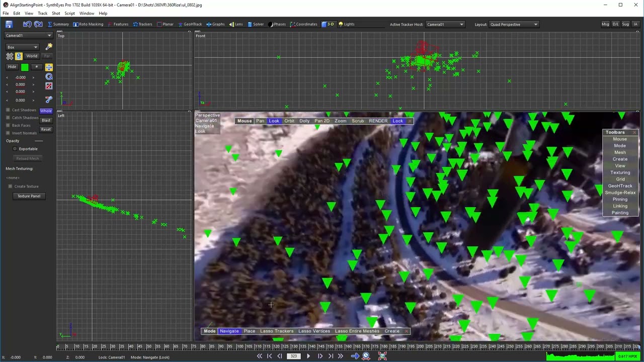Click the Save file icon

point(9,24)
